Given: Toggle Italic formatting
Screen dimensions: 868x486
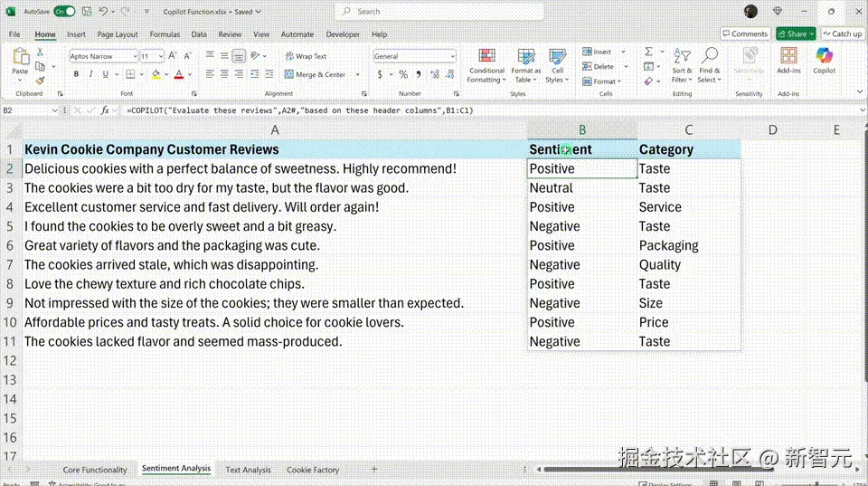Looking at the screenshot, I should point(90,74).
